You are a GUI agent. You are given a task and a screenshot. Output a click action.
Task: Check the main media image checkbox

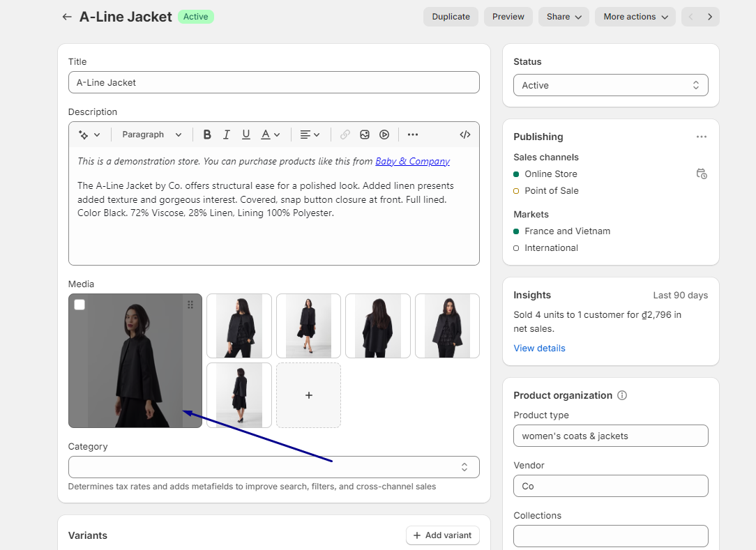[80, 305]
